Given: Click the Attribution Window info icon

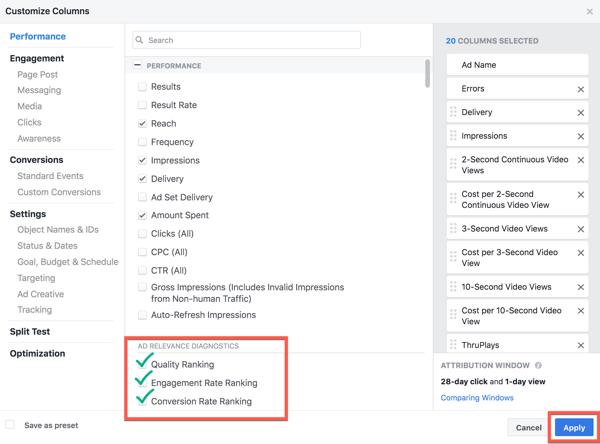Looking at the screenshot, I should click(538, 366).
